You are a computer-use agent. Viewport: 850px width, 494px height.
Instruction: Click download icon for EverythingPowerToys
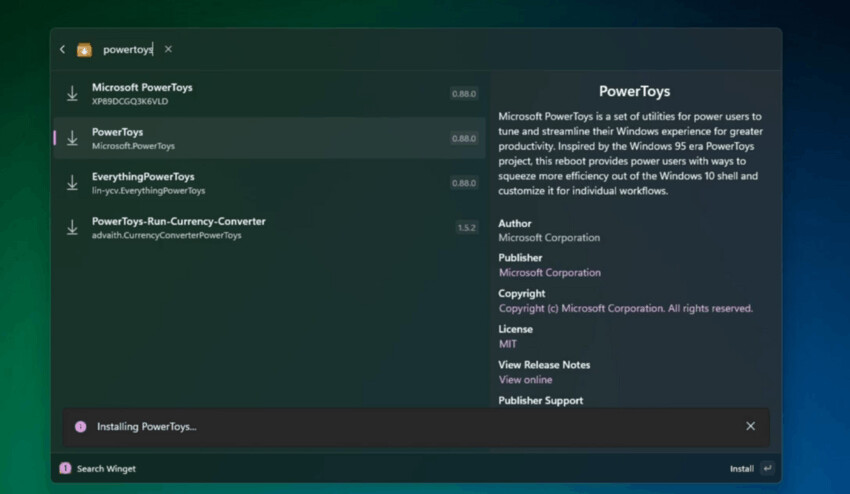tap(72, 183)
